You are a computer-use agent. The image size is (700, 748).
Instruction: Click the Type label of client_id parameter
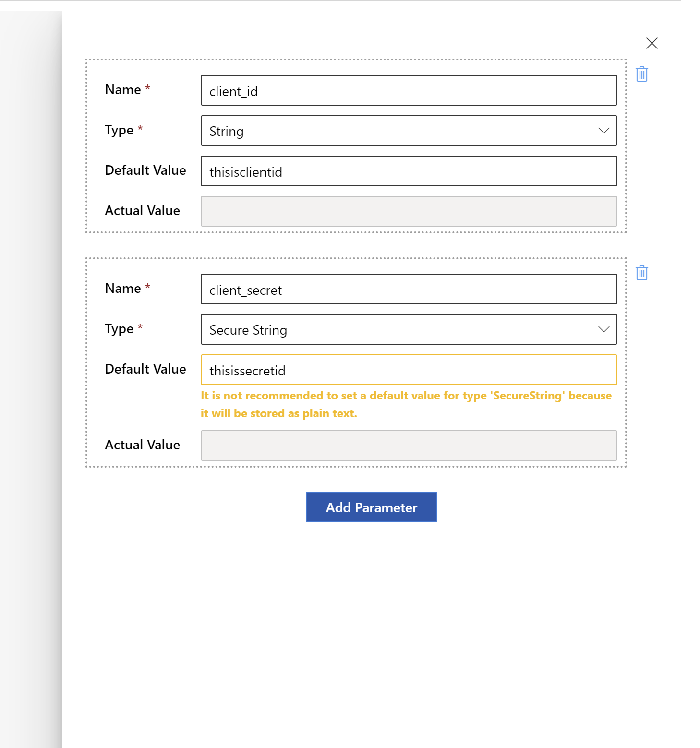coord(119,130)
